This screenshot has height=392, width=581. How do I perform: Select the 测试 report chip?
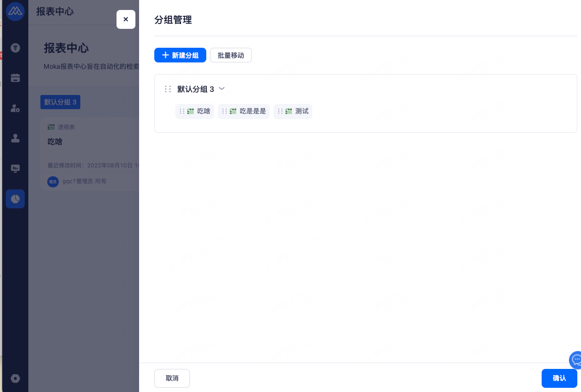(x=293, y=111)
